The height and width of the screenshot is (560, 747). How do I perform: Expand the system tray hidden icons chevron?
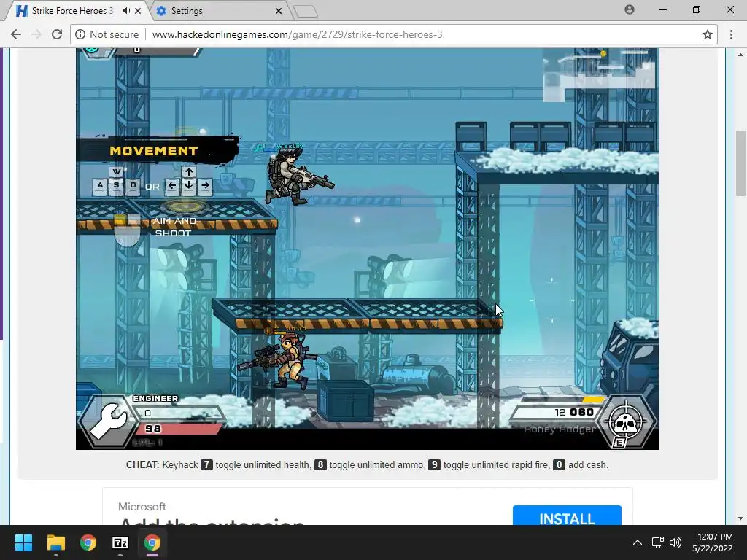pos(638,542)
